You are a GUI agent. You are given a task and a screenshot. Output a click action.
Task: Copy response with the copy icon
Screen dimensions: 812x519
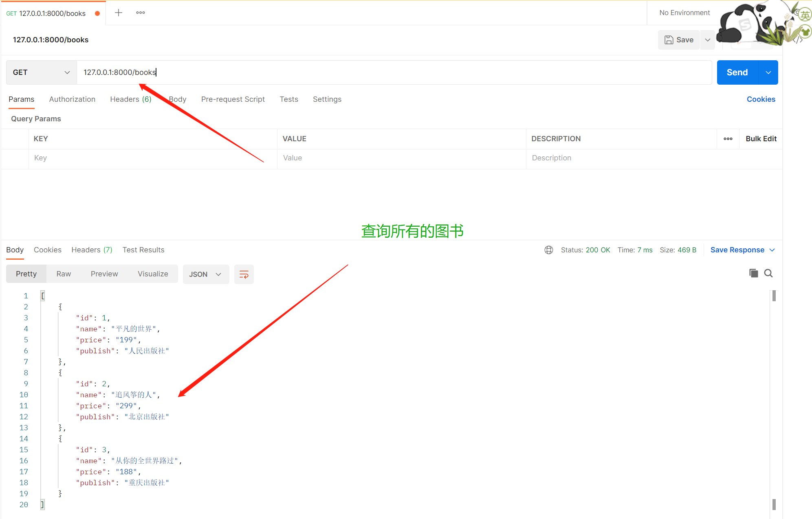pos(753,273)
